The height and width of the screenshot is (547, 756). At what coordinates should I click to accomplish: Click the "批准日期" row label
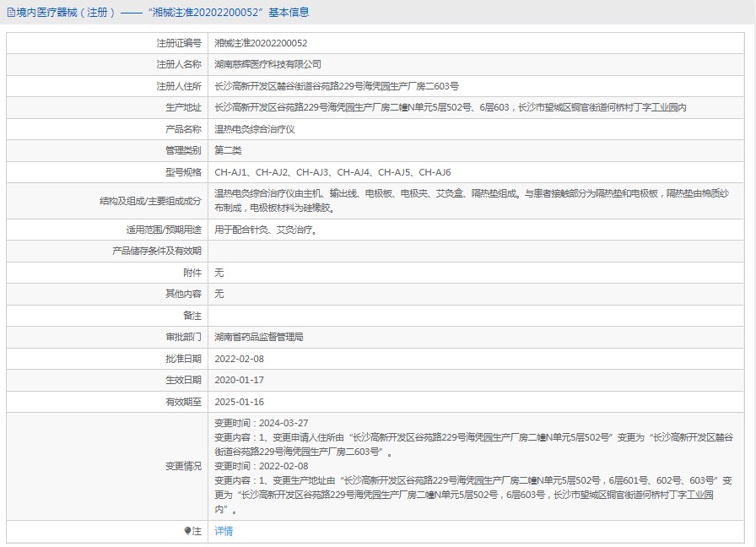[x=184, y=359]
